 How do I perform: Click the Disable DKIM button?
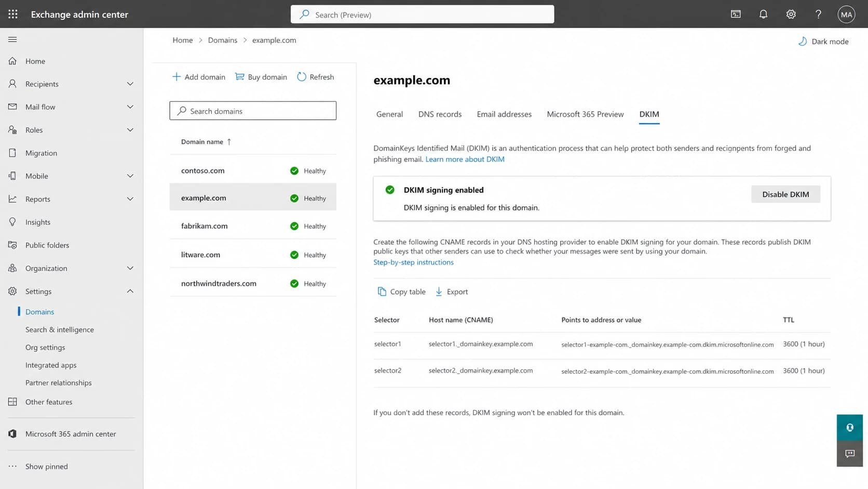[785, 194]
